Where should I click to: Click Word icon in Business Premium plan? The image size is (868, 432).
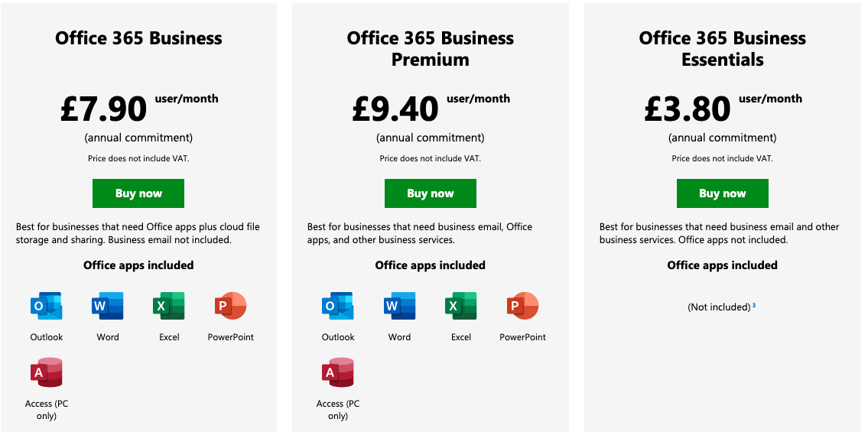(x=399, y=307)
